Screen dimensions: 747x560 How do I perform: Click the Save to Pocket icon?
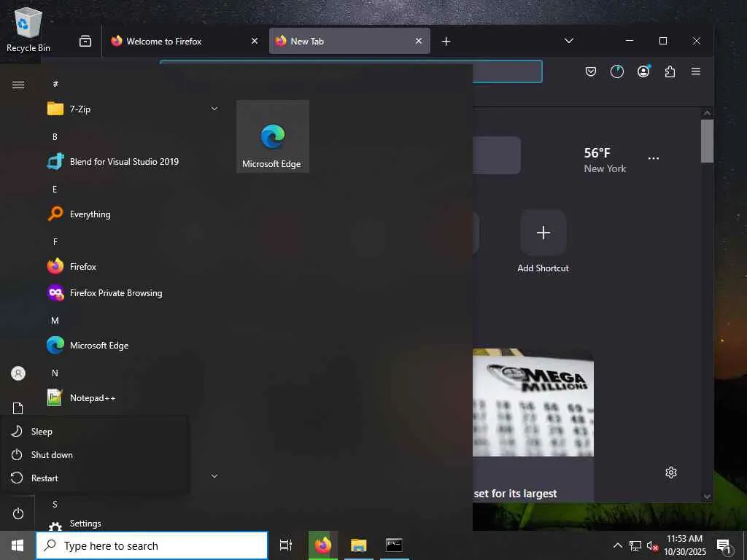[591, 71]
